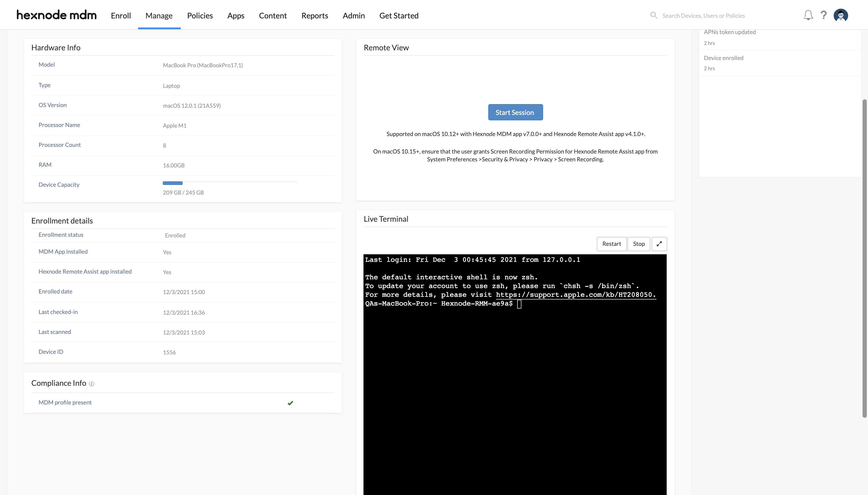This screenshot has height=495, width=868.
Task: Open the Admin tab
Action: pos(354,15)
